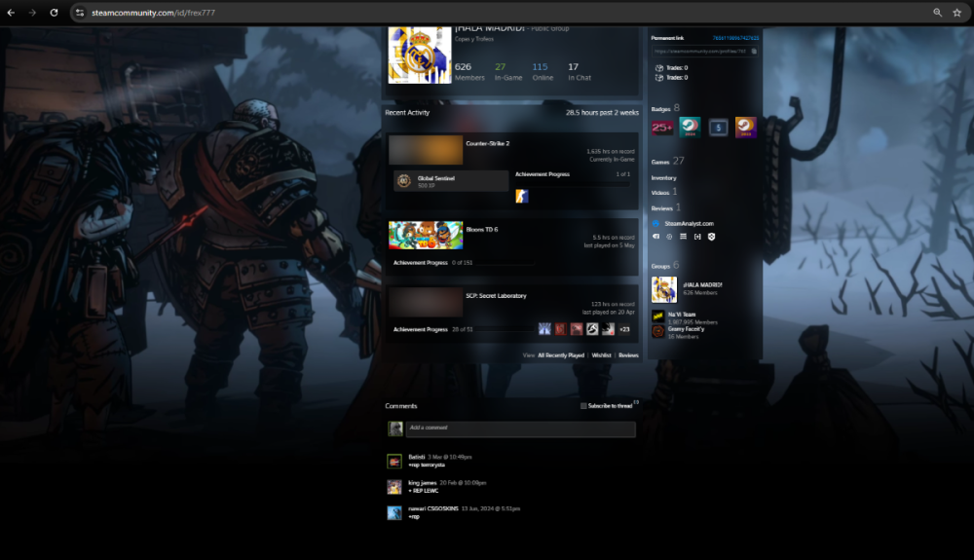Image resolution: width=974 pixels, height=560 pixels.
Task: Click the browser zoom magnifier icon
Action: [x=937, y=13]
